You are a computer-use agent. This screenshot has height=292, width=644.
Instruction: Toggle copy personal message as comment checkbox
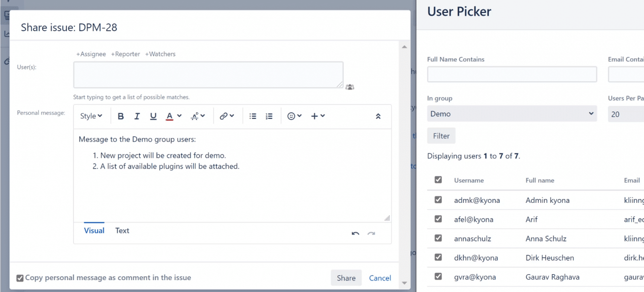coord(20,278)
